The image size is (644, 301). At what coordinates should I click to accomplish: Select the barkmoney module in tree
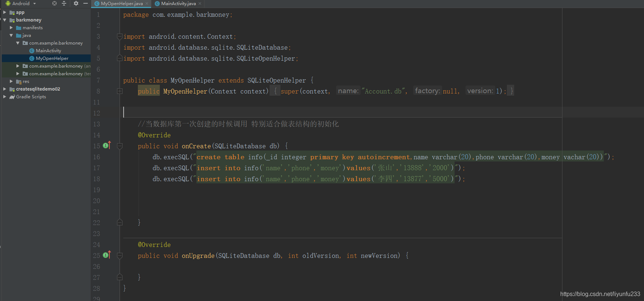[x=29, y=20]
